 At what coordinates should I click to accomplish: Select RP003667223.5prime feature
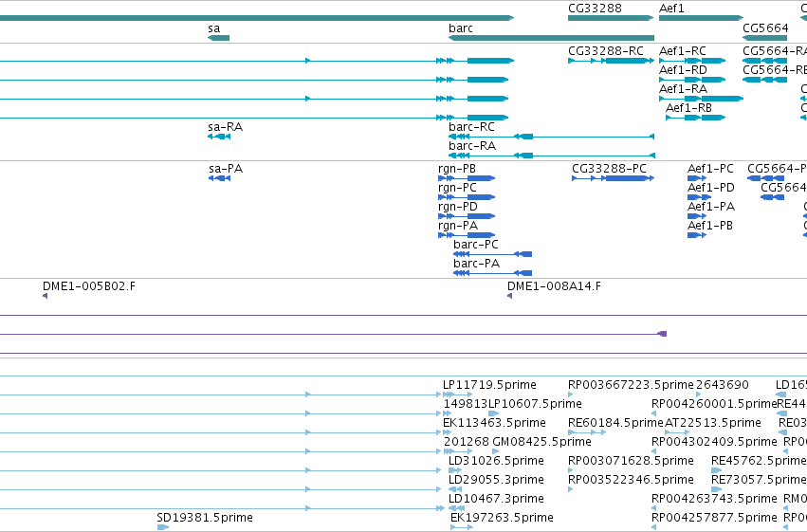pos(571,394)
